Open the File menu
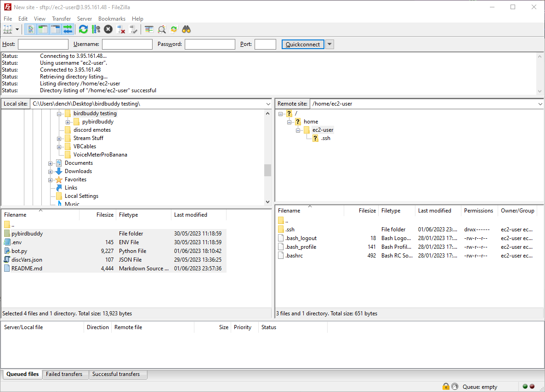 [8, 19]
